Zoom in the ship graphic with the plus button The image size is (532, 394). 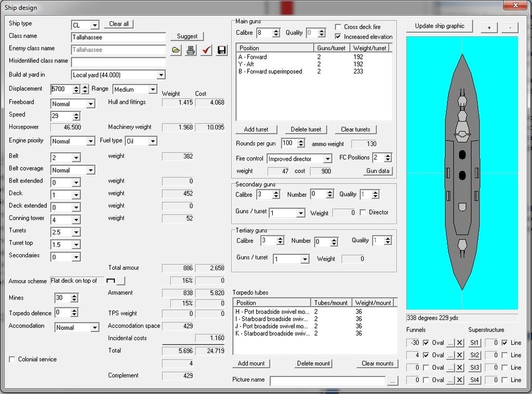coord(489,27)
